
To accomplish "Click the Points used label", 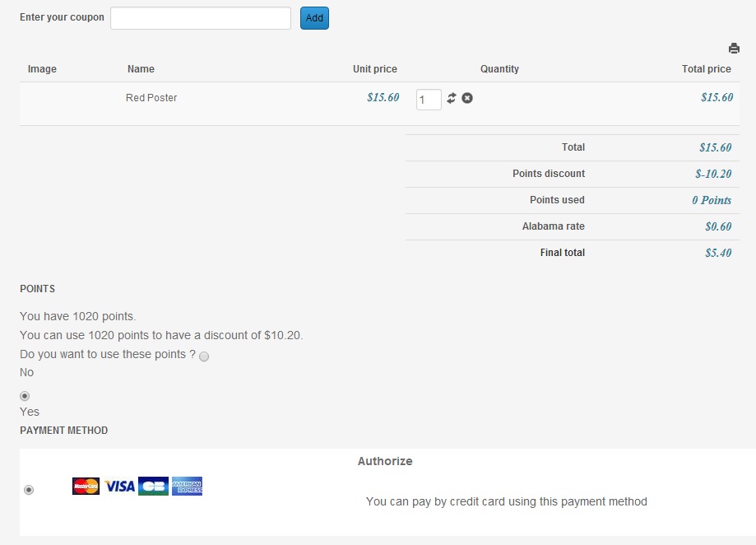I will (x=557, y=200).
